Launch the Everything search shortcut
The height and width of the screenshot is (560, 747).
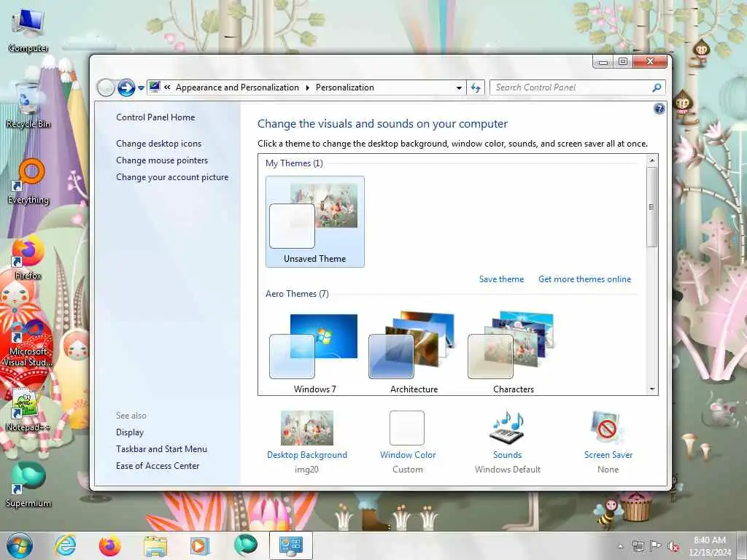(x=28, y=182)
